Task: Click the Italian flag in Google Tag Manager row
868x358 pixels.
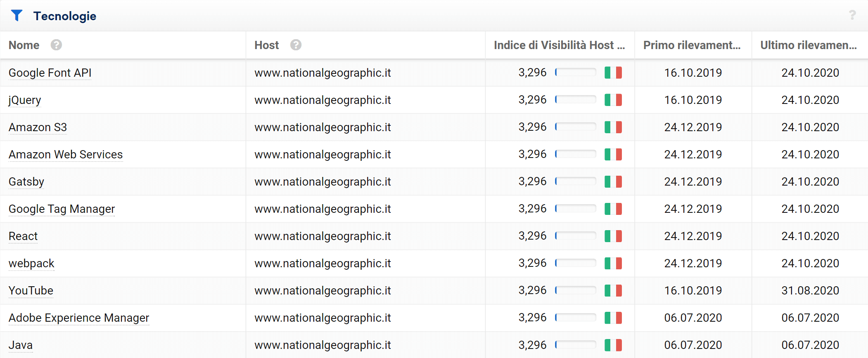Action: [x=613, y=209]
